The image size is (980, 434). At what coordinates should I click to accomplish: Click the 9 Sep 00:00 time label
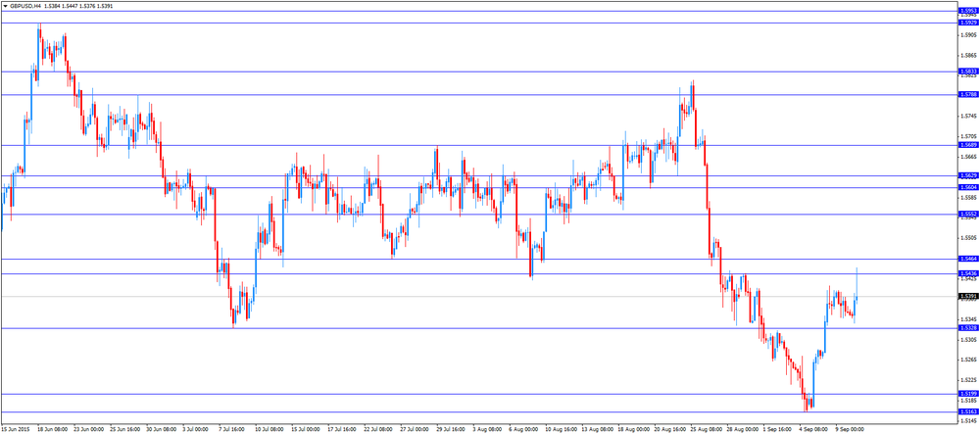coord(850,430)
